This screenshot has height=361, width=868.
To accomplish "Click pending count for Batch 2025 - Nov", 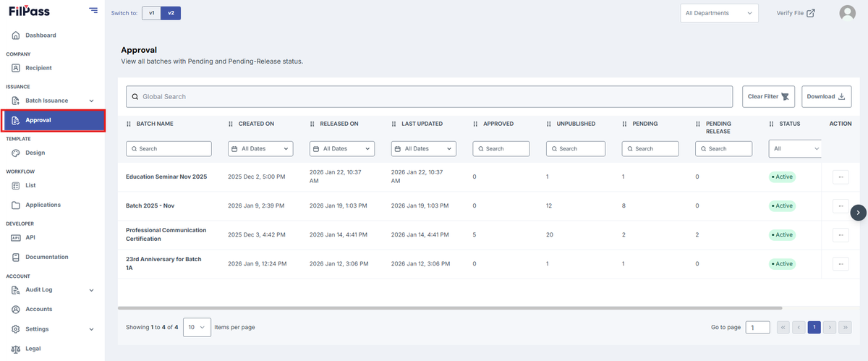I will [624, 205].
